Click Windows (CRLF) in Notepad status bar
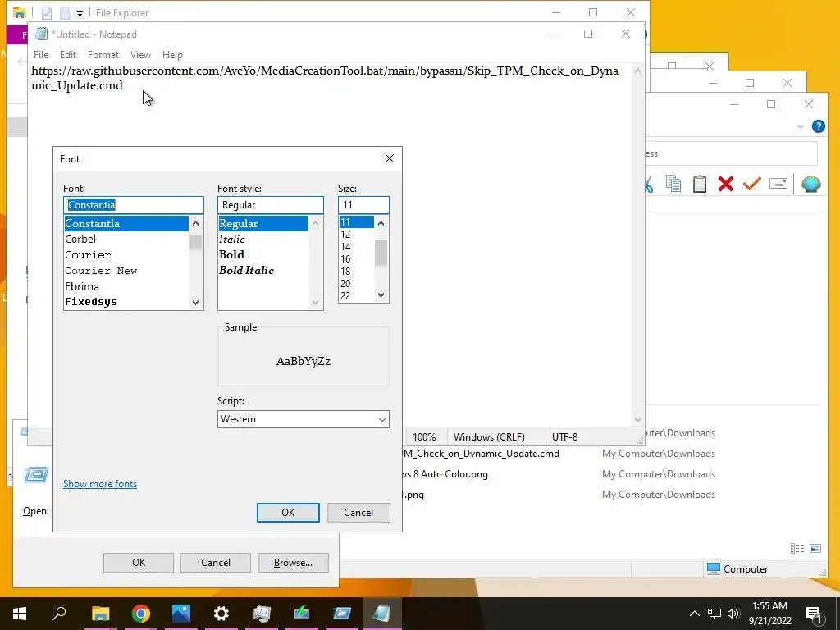Screen dimensions: 840x630 489,437
